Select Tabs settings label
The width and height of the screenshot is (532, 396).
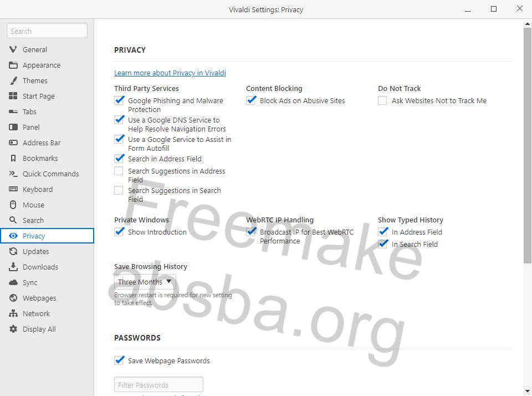(x=29, y=111)
